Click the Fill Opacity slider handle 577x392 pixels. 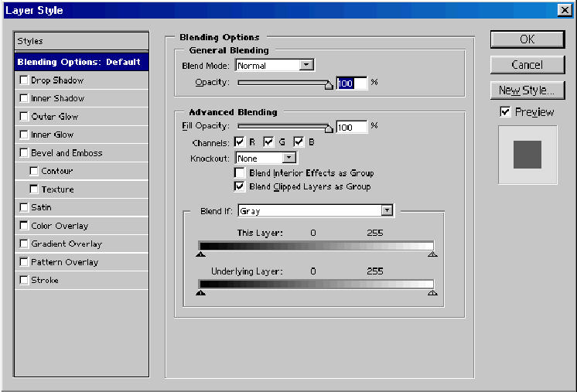329,128
